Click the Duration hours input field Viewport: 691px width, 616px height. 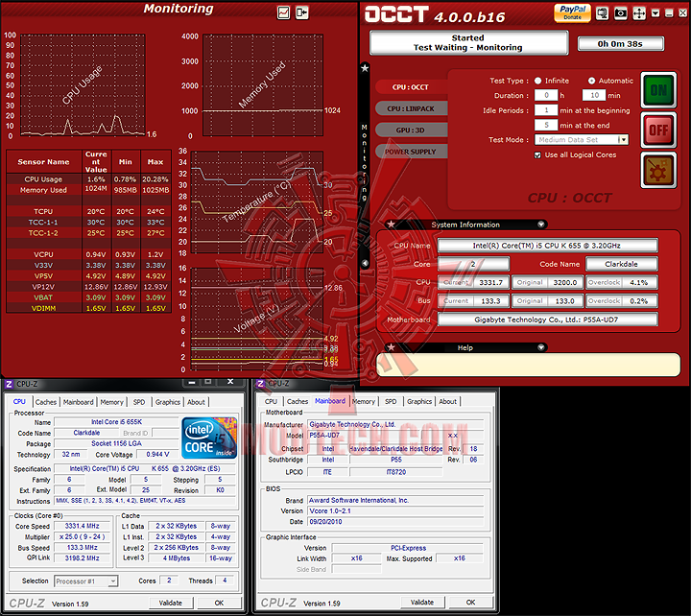(x=546, y=95)
